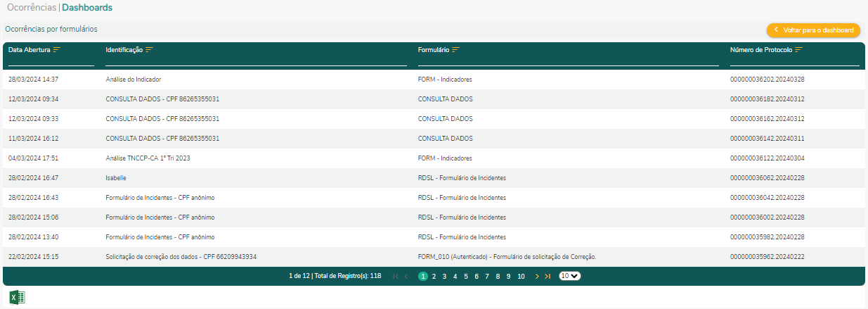Open the Análise do Indicador row
This screenshot has height=309, width=868.
[134, 80]
